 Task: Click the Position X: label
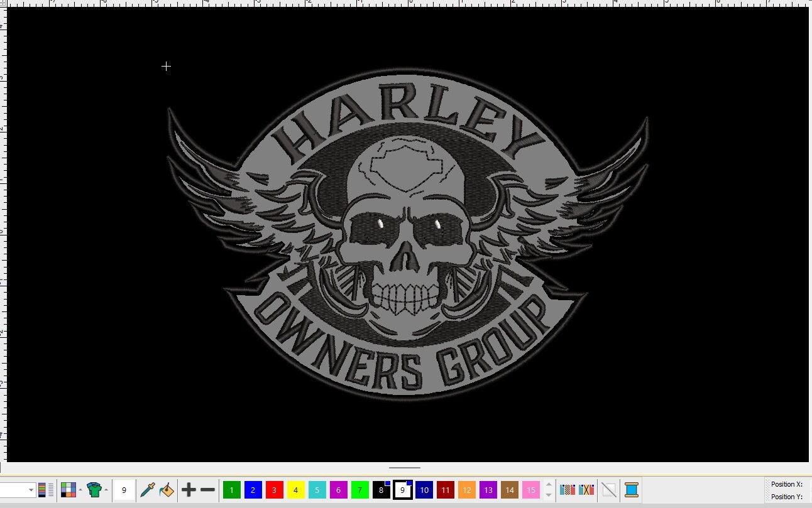point(787,484)
